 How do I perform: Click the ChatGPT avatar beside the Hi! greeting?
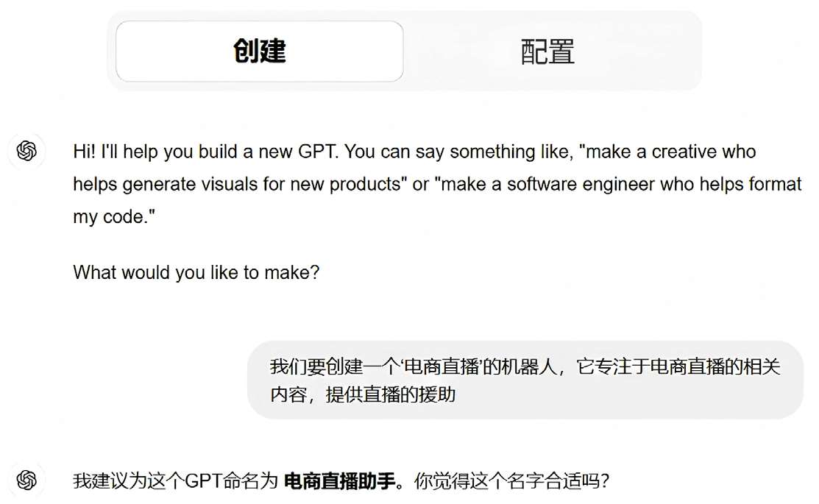pos(26,151)
